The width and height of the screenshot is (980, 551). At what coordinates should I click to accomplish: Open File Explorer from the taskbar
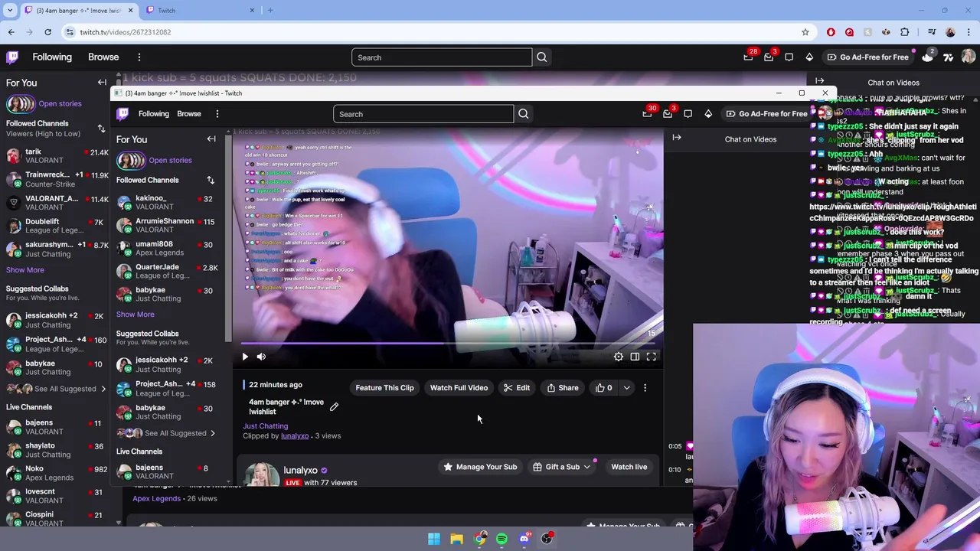pyautogui.click(x=456, y=539)
